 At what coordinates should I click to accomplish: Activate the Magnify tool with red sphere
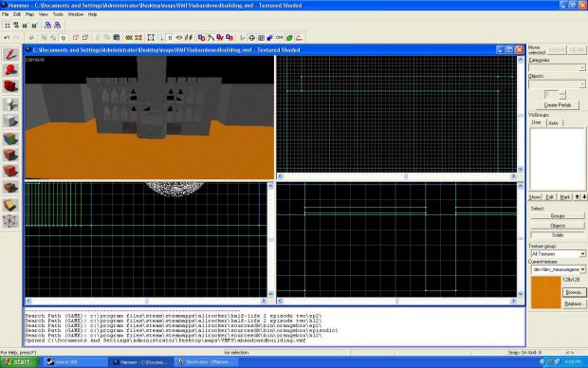[x=10, y=70]
